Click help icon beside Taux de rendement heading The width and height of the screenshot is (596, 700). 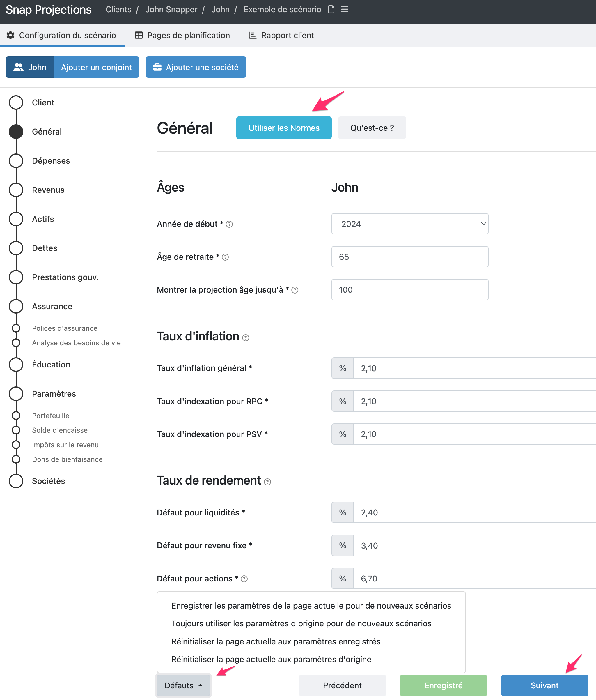coord(267,482)
